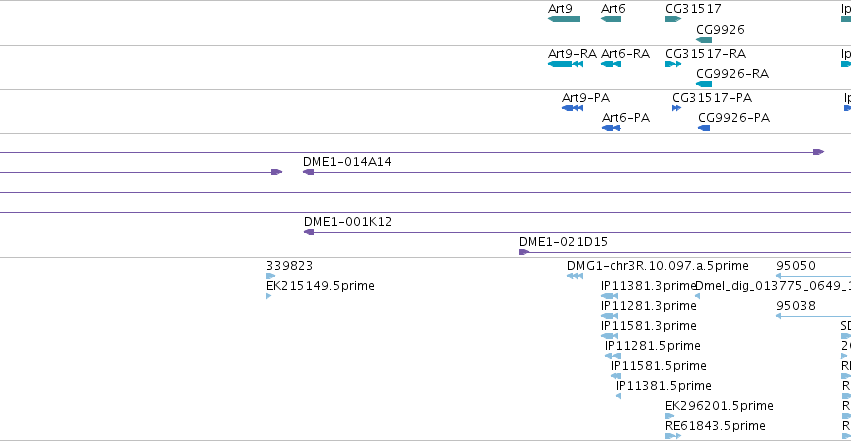
Task: Click the Art9-PA label text
Action: click(x=586, y=98)
